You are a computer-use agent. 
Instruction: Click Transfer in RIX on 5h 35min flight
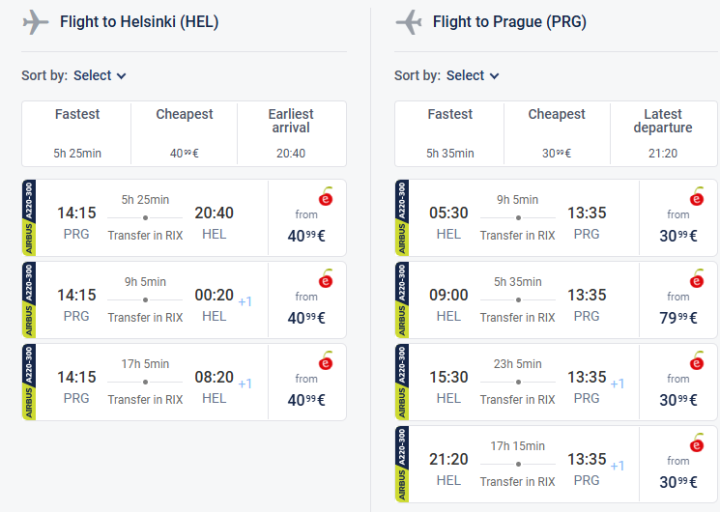click(x=518, y=317)
